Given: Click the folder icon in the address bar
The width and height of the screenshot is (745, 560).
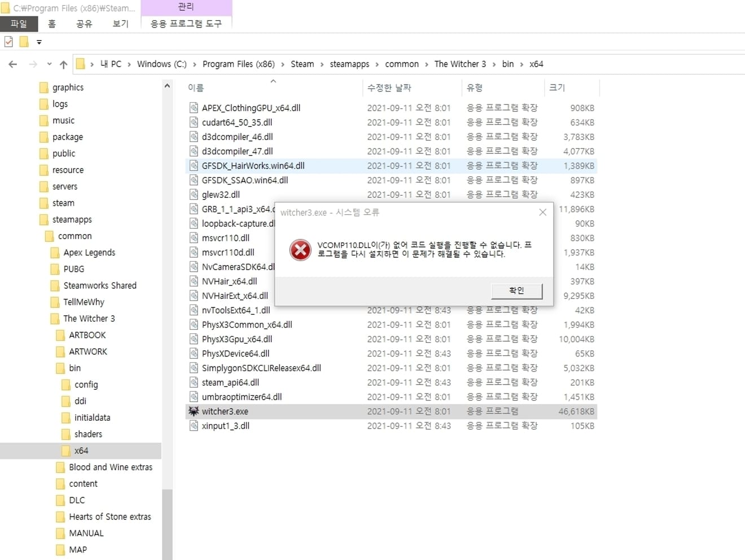Looking at the screenshot, I should pyautogui.click(x=81, y=64).
